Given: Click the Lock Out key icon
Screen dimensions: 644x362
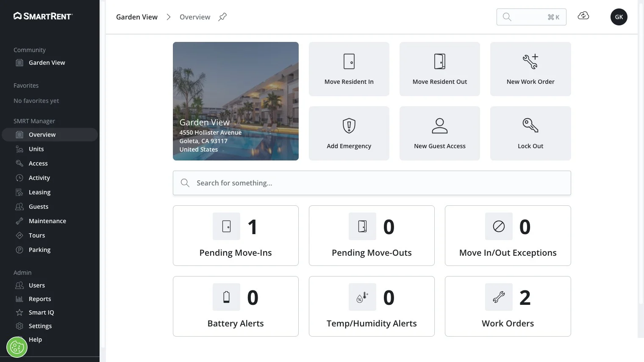Looking at the screenshot, I should 530,126.
